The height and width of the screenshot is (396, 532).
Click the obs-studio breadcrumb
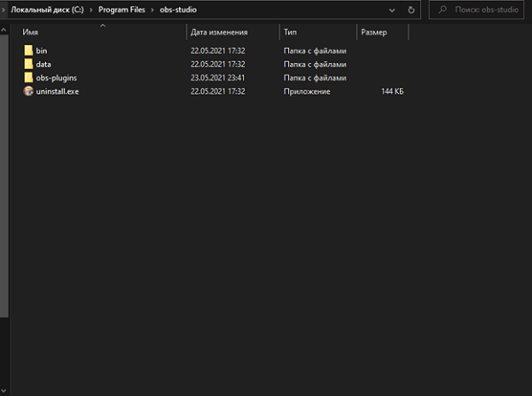point(178,10)
